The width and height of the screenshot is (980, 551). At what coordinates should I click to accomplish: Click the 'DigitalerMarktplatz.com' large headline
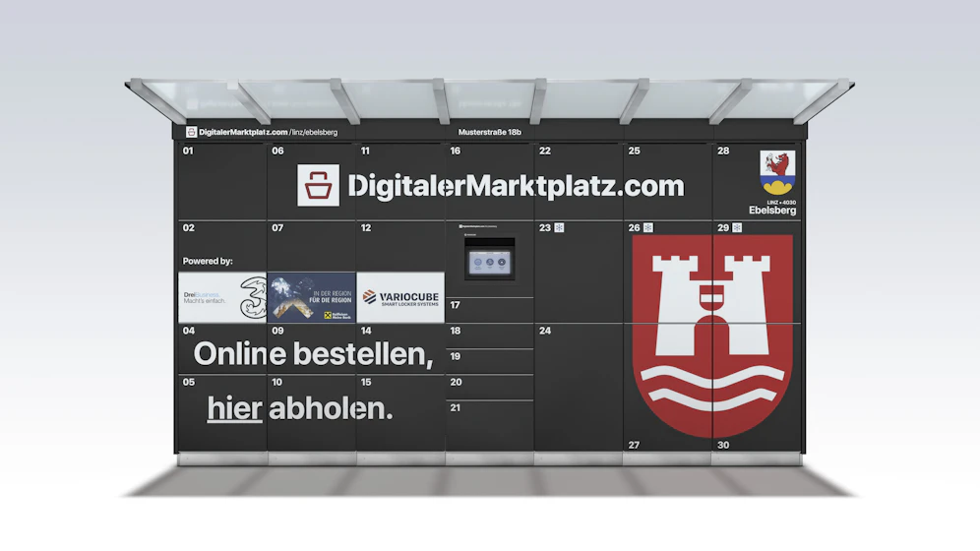516,186
